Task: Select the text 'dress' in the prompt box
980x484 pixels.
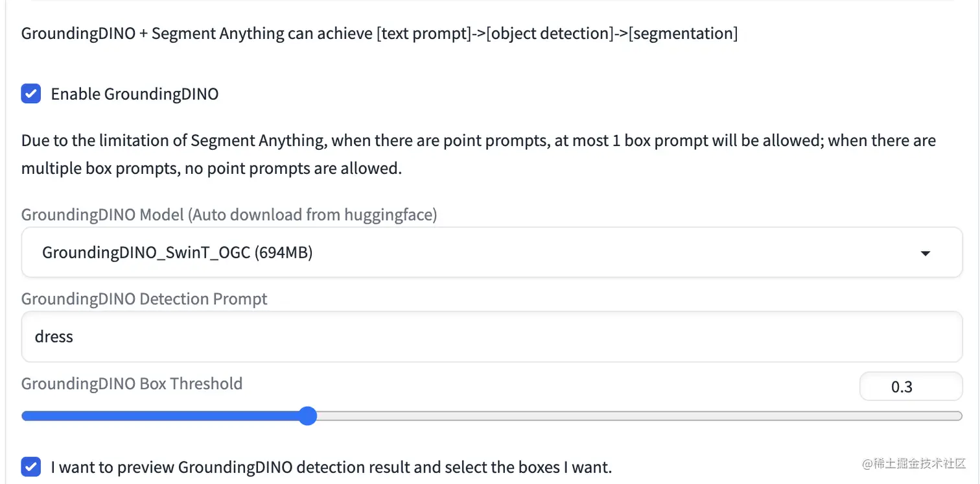Action: [54, 336]
